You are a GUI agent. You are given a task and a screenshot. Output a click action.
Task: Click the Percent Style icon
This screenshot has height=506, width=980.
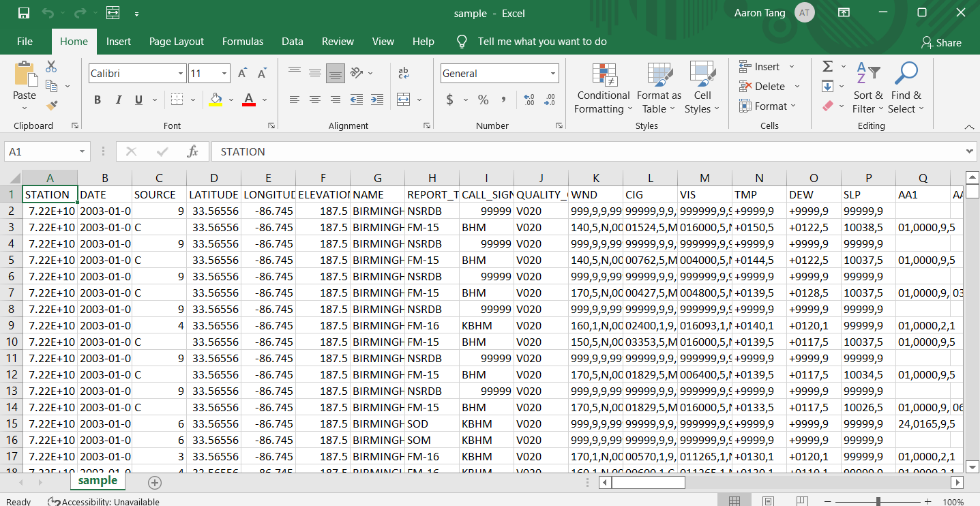coord(483,100)
